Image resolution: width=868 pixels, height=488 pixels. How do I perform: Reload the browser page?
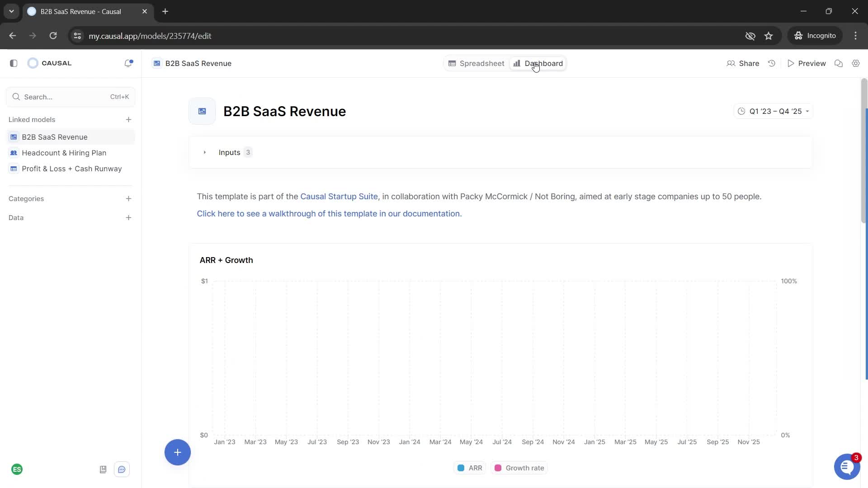[x=53, y=36]
